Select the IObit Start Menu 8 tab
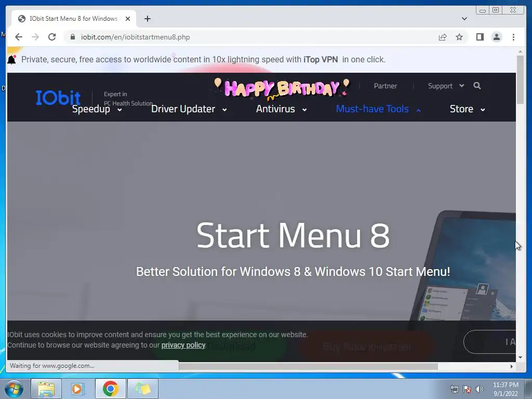Screen dimensions: 532x399 (x=74, y=19)
